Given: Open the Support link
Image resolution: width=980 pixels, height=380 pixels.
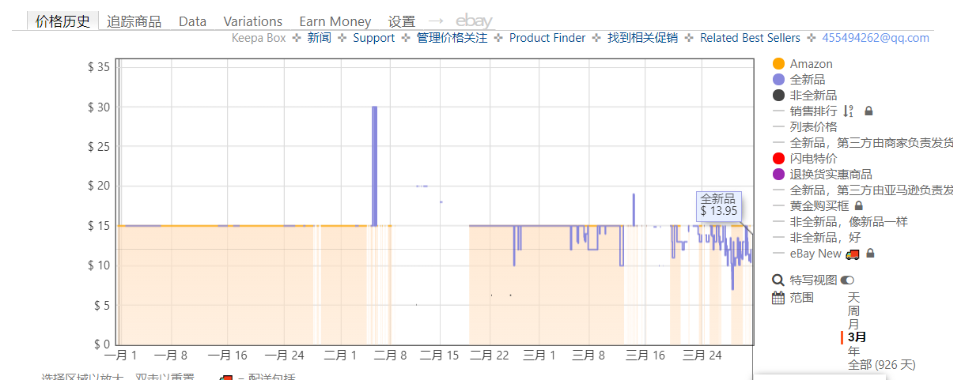Looking at the screenshot, I should [373, 38].
